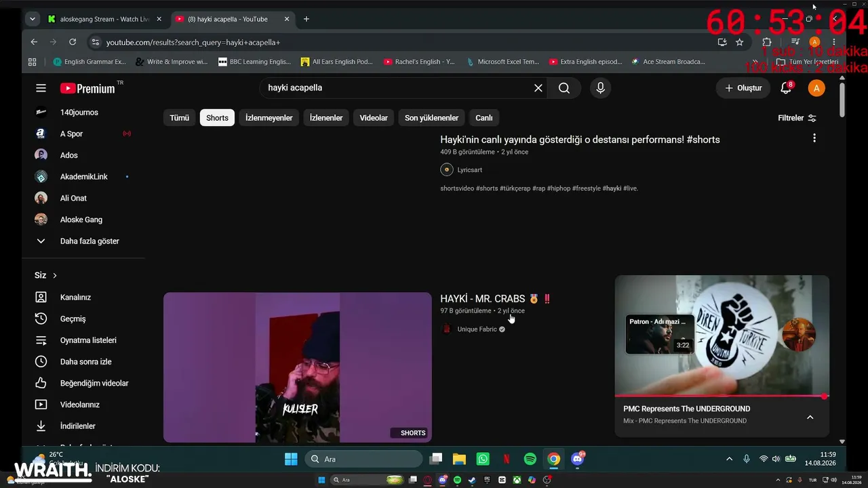The width and height of the screenshot is (868, 488).
Task: Open a new browser tab
Action: (x=307, y=19)
